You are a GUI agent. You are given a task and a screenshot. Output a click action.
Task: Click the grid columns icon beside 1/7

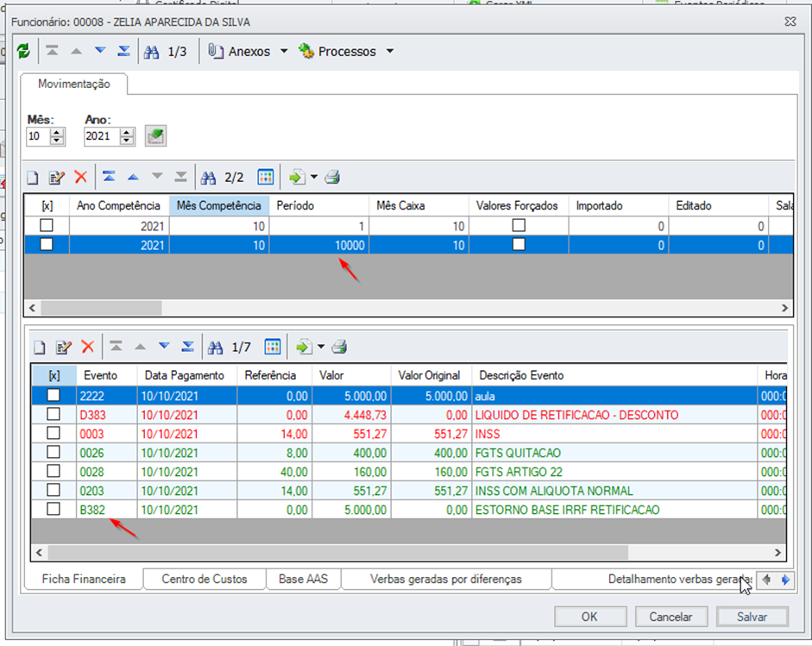pos(272,348)
